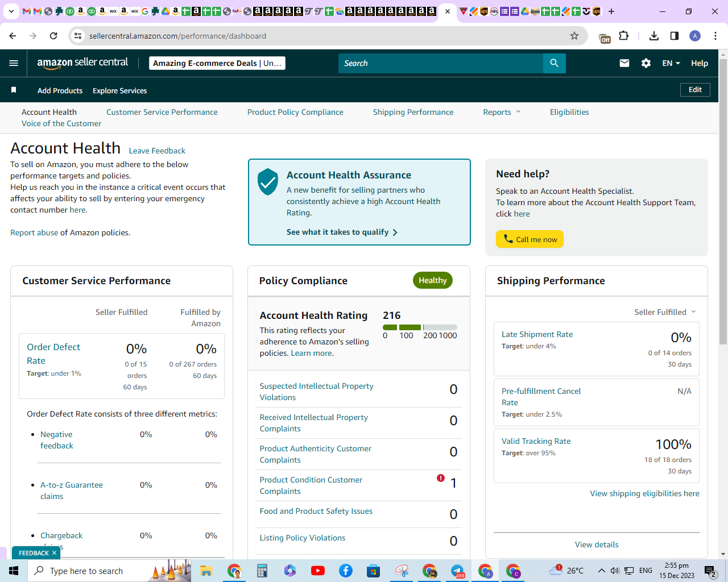Click the amazon seller central logo

click(82, 63)
